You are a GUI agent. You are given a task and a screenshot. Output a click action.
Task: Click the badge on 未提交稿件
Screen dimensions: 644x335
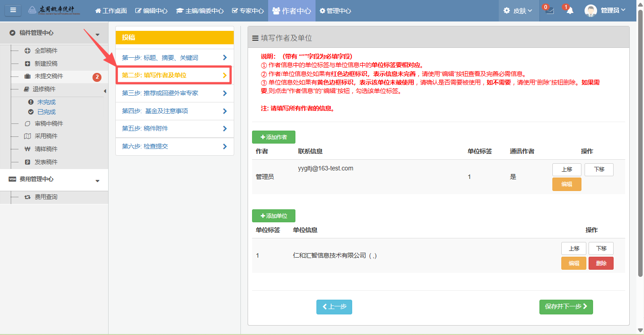click(x=97, y=77)
